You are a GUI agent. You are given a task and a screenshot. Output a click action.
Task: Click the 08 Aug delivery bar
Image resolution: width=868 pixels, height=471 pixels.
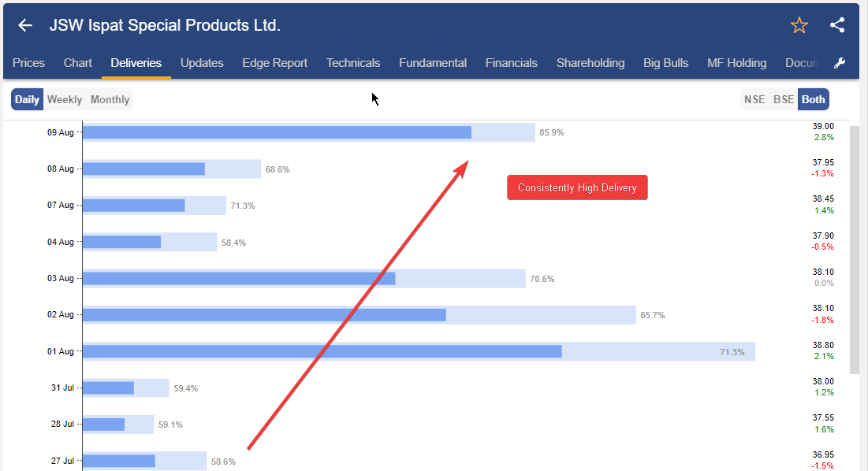point(172,169)
